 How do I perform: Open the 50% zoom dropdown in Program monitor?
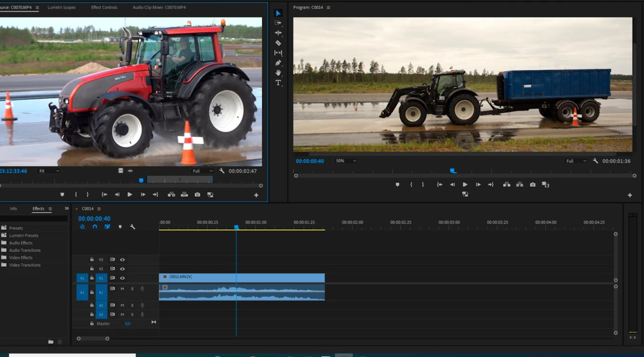coord(346,161)
